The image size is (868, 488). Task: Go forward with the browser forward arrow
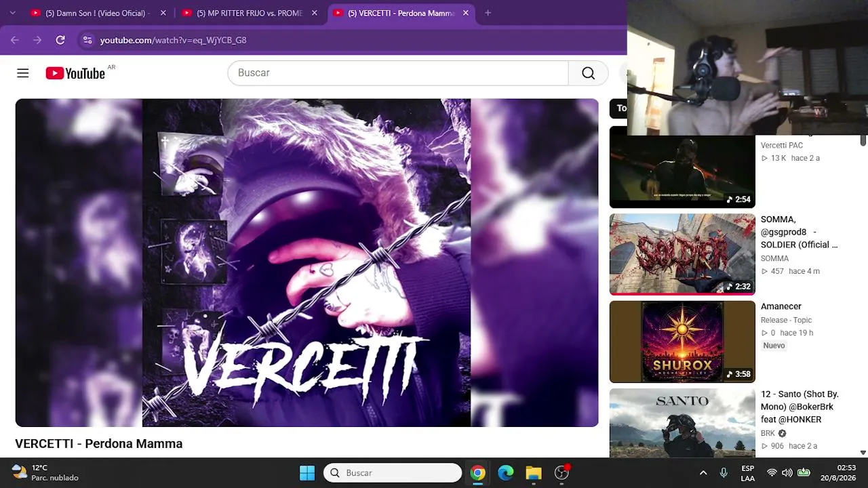37,40
